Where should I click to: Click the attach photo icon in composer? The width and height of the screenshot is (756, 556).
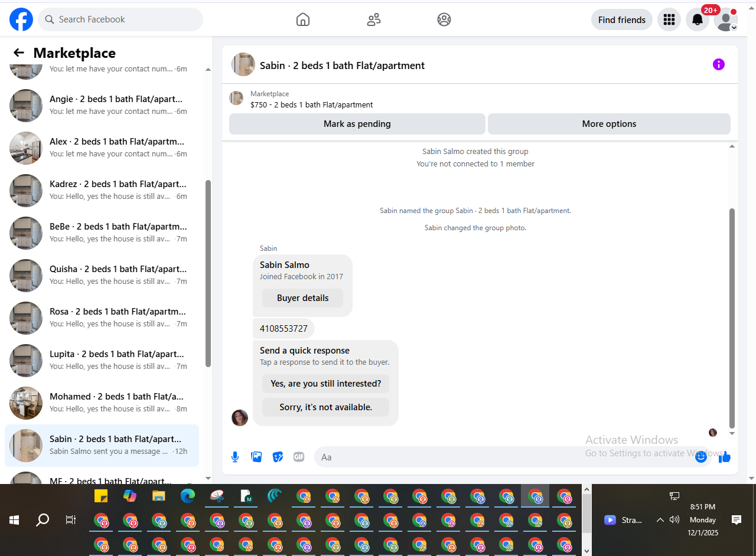click(256, 457)
